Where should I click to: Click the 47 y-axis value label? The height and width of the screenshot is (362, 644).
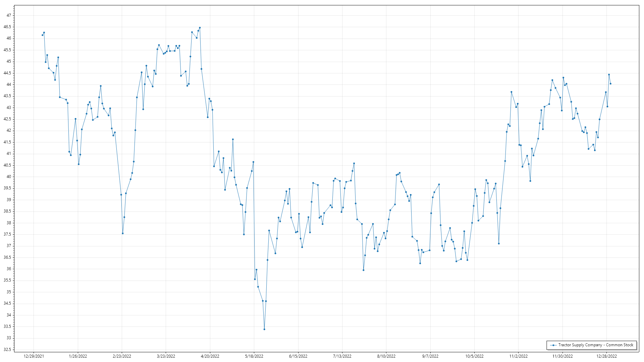point(9,15)
